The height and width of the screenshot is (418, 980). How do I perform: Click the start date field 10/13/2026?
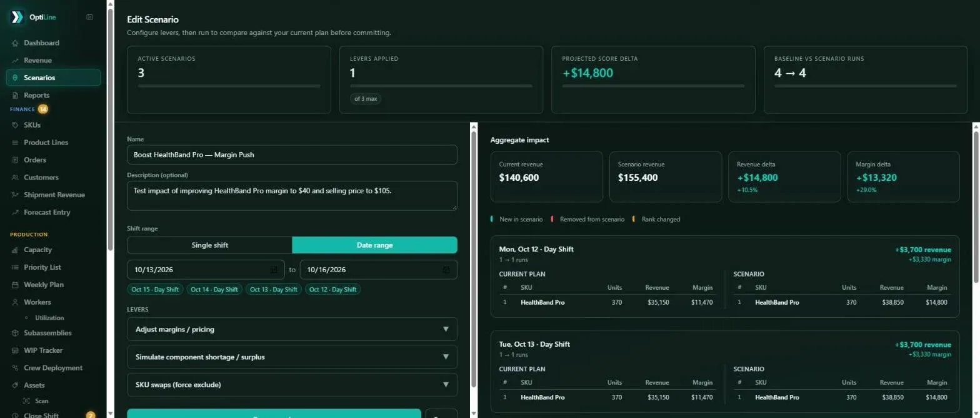(206, 270)
